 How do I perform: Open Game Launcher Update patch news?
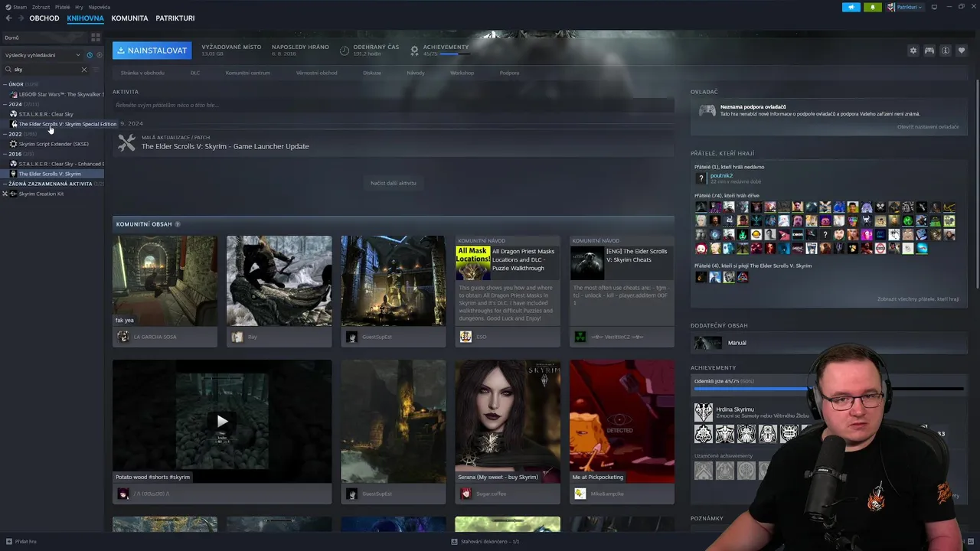[225, 146]
